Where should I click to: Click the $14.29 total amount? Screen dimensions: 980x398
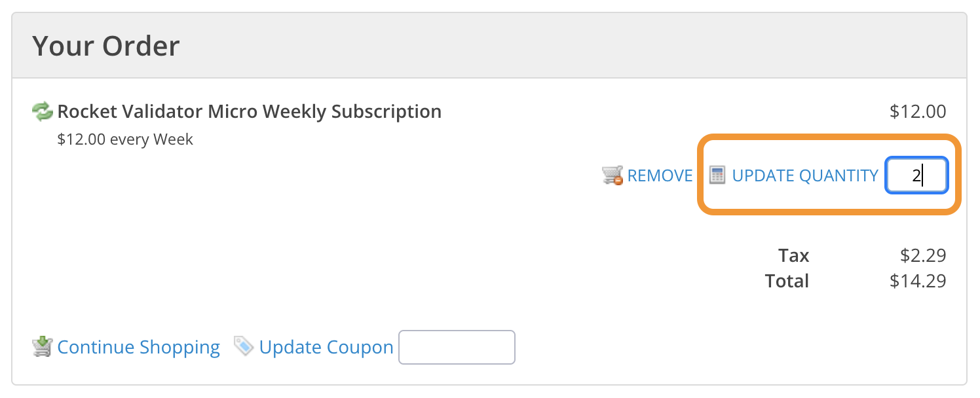pos(918,281)
